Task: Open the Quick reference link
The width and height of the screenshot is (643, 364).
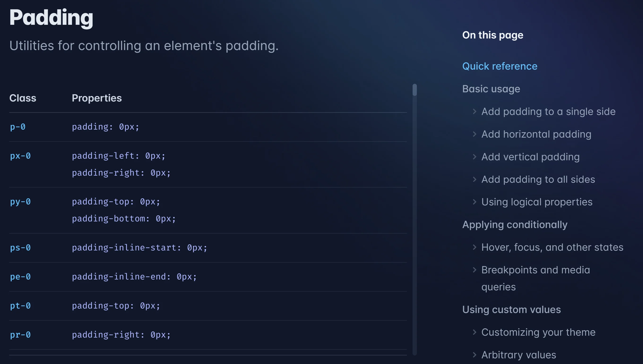Action: tap(500, 66)
